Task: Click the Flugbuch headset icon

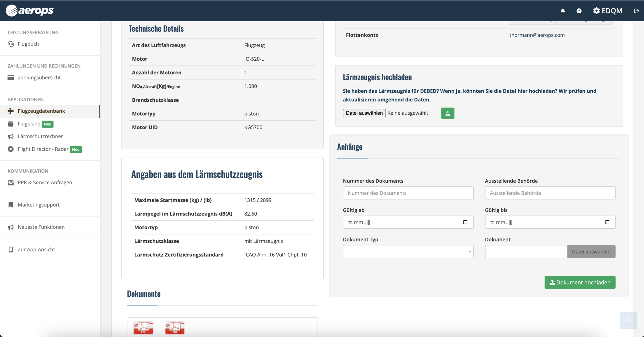Action: [x=11, y=44]
